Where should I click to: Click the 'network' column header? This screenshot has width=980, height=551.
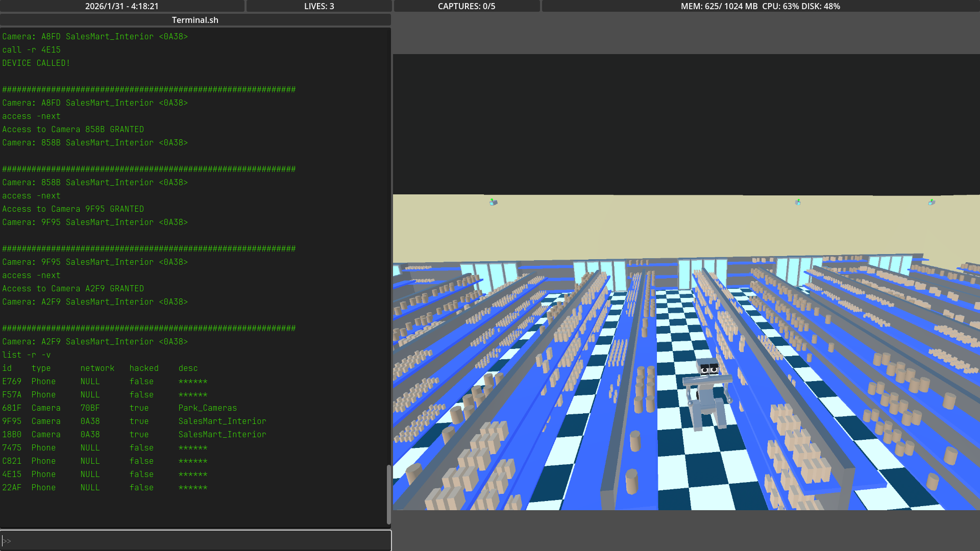point(97,368)
